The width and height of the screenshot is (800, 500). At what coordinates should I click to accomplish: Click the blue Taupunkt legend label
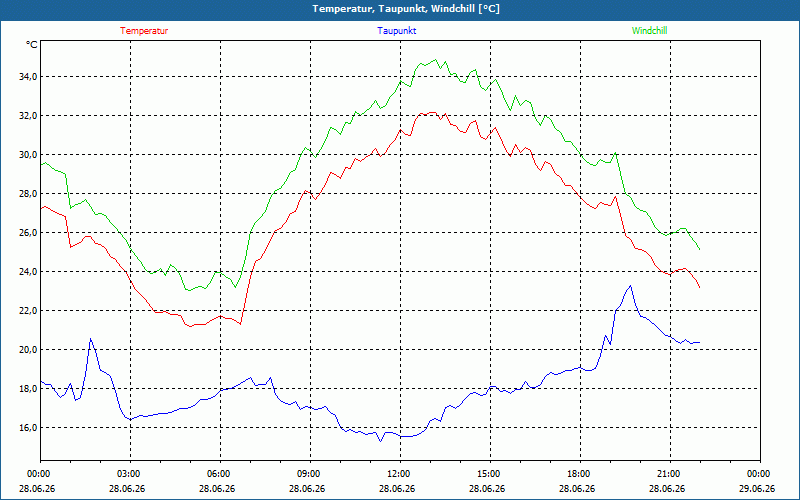pyautogui.click(x=396, y=31)
